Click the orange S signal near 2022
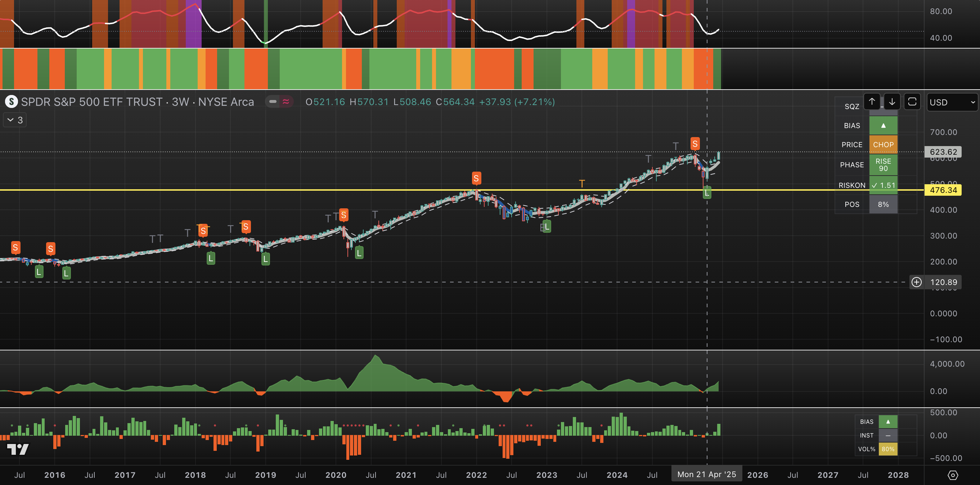Screen dimensions: 980x485 [476, 178]
